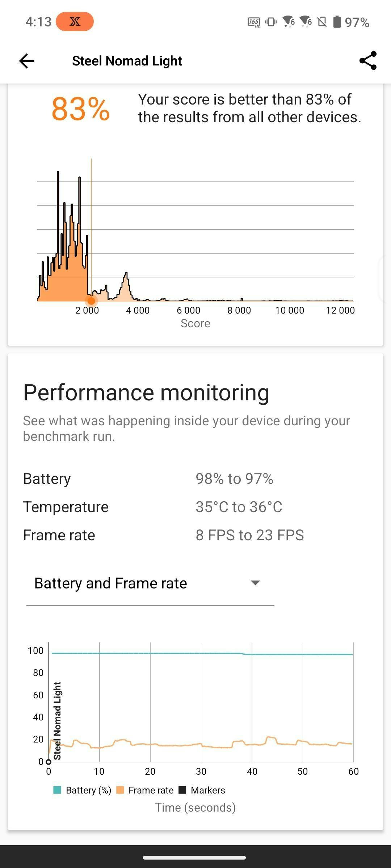This screenshot has height=868, width=391.
Task: Toggle the Markers legend entry
Action: 202,790
